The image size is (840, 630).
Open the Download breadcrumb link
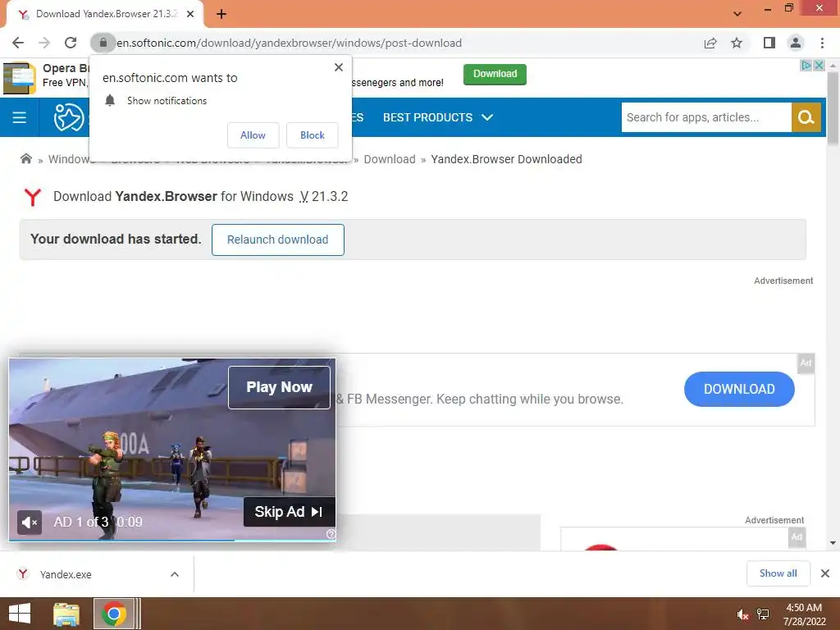(x=390, y=159)
